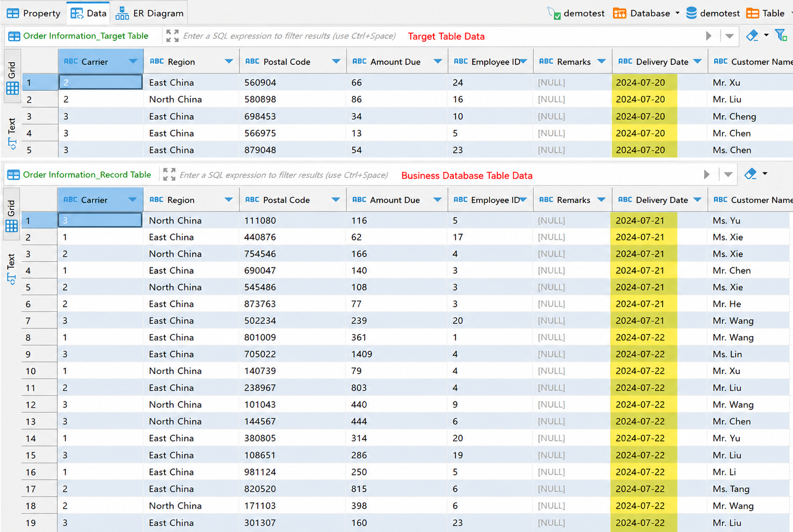The width and height of the screenshot is (793, 532).
Task: Open the Database selector
Action: (x=646, y=13)
